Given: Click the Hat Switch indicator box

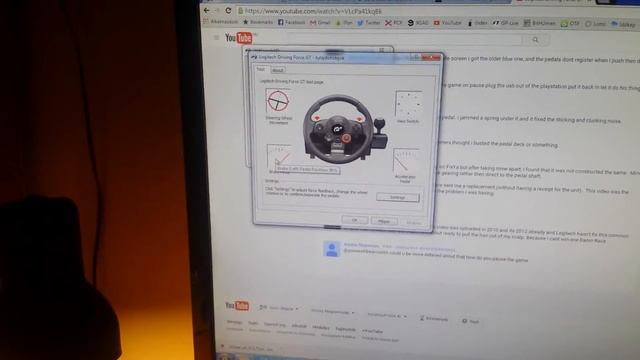Looking at the screenshot, I should click(408, 104).
